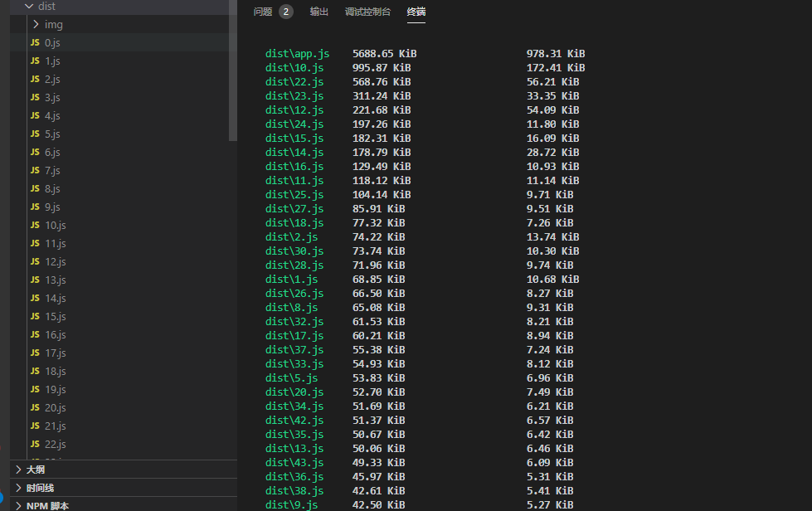Switch to the 问题 problems tab
Viewport: 812px width, 511px height.
[x=263, y=12]
